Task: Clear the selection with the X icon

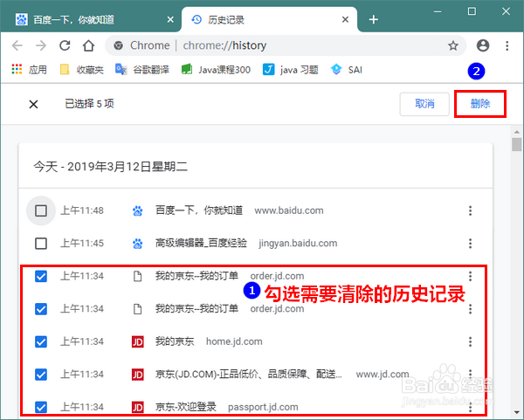Action: 33,104
